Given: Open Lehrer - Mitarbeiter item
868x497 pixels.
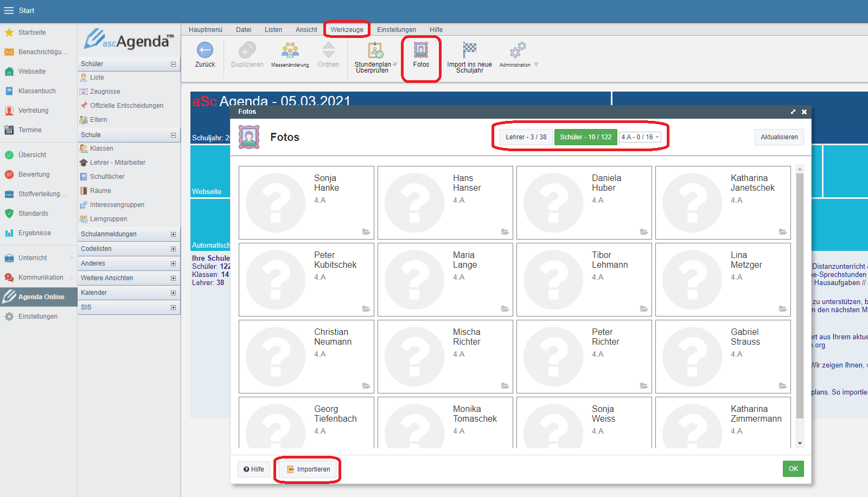Looking at the screenshot, I should pos(117,163).
